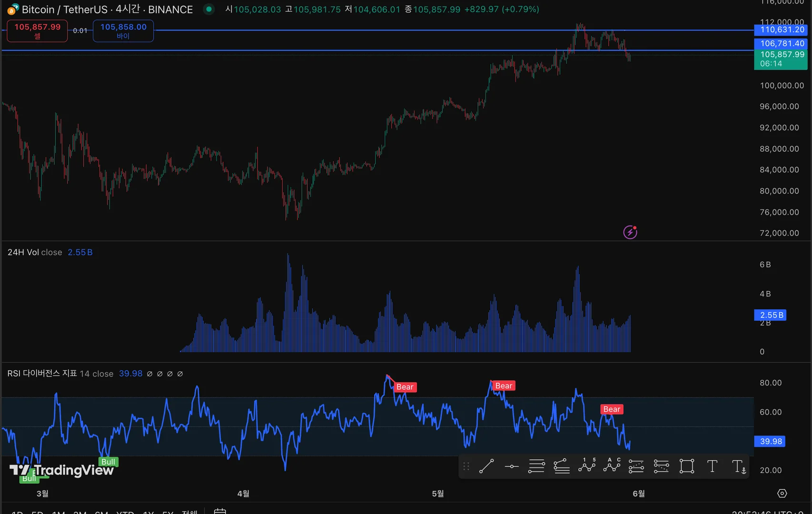Click the 39.98 RSI value axis label
Screen dimensions: 812x514
(x=770, y=441)
